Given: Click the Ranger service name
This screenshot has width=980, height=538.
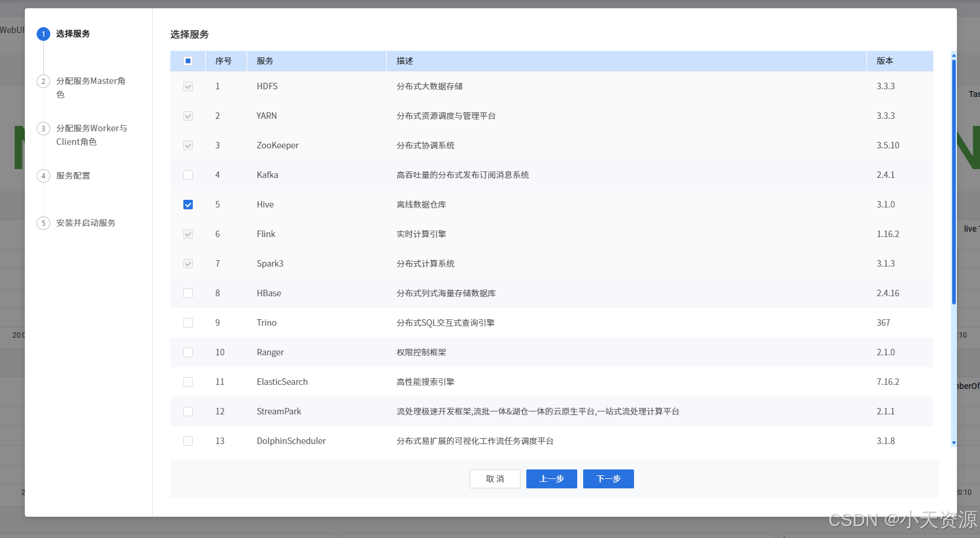Looking at the screenshot, I should [x=270, y=352].
